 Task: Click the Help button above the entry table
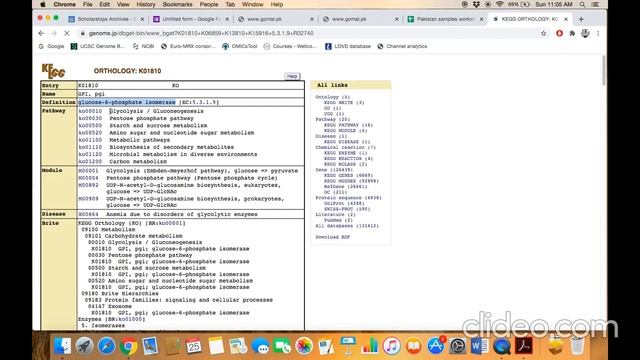pos(292,76)
